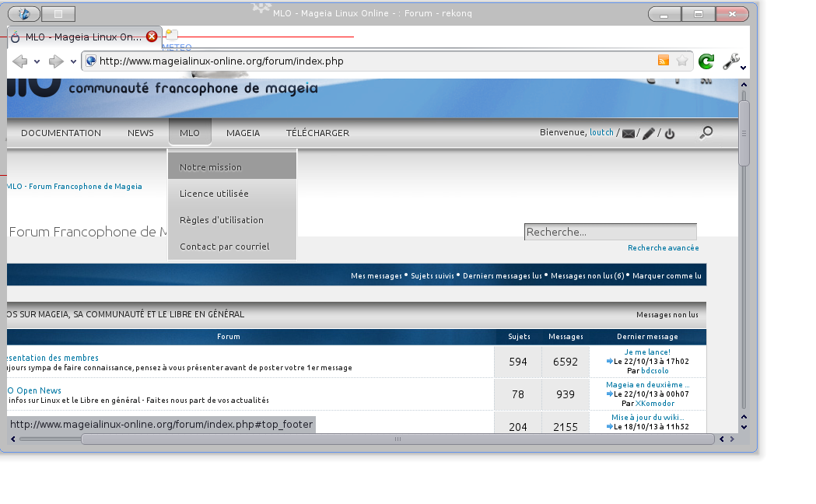The height and width of the screenshot is (504, 816).
Task: Open the window menu icon in the title bar
Action: click(x=24, y=13)
